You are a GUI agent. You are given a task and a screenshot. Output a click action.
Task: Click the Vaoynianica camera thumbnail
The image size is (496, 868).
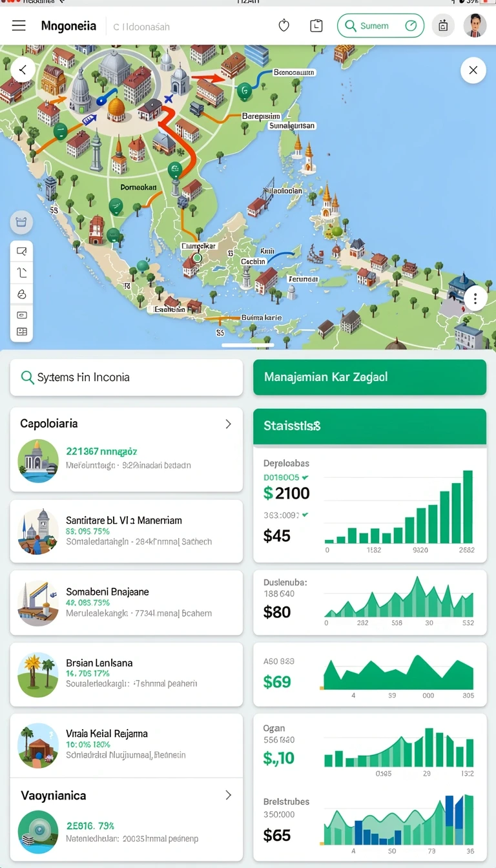(x=38, y=832)
